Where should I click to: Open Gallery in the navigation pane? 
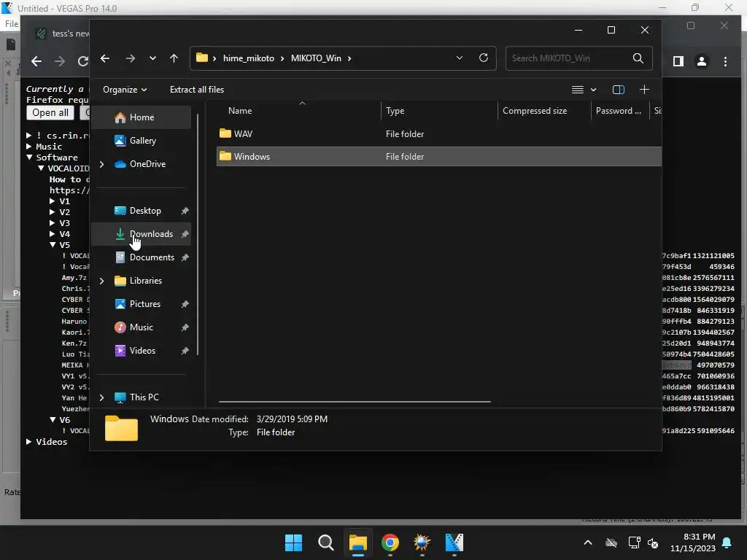(x=142, y=141)
